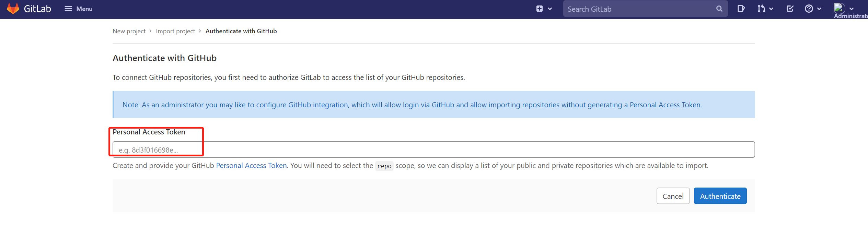Open the issues icon in navbar
The image size is (868, 251).
tap(741, 9)
